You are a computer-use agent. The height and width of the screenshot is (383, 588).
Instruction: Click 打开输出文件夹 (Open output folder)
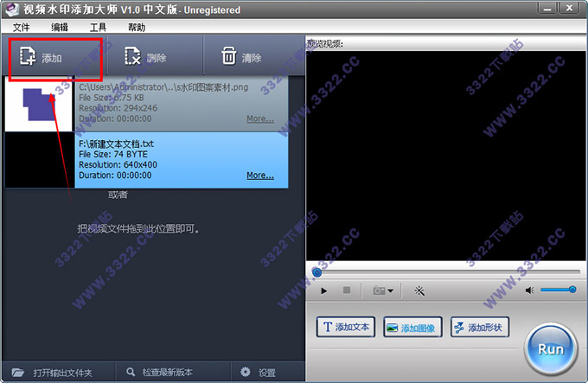point(53,373)
